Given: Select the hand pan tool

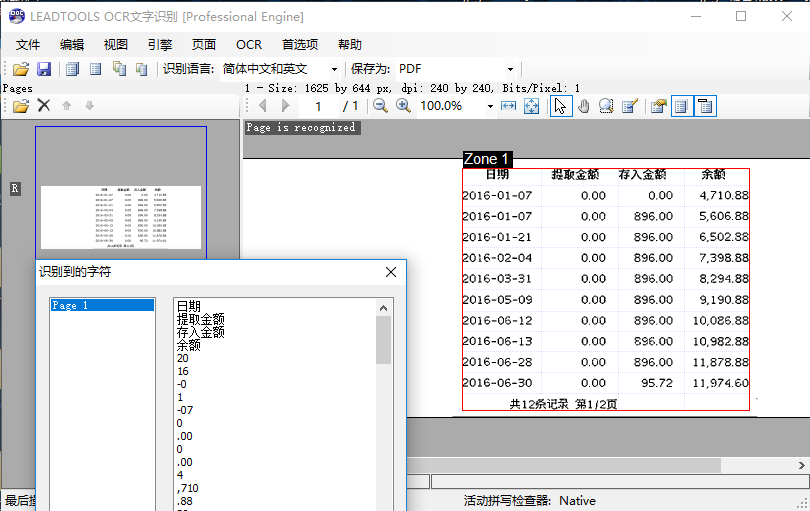Looking at the screenshot, I should click(x=584, y=106).
